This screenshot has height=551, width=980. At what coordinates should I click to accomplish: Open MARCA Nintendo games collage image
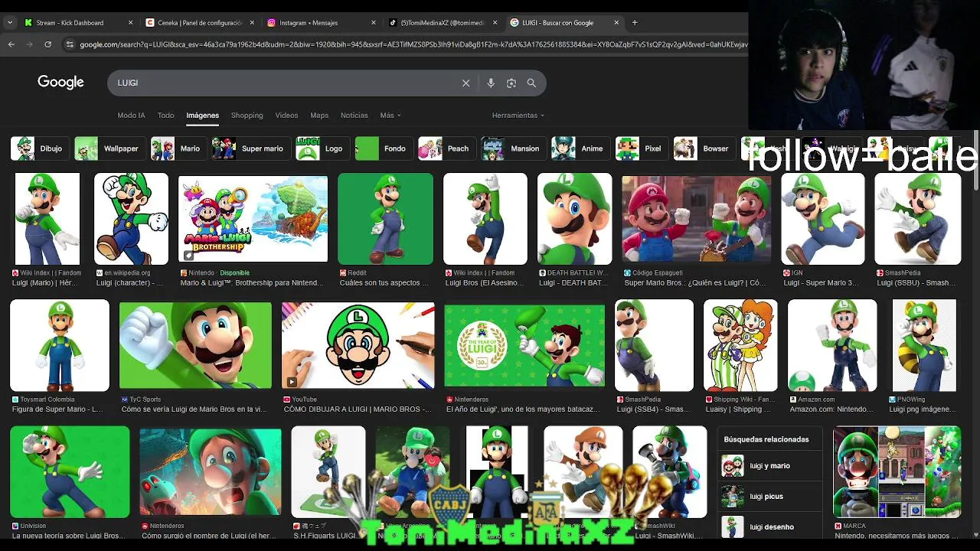point(897,472)
